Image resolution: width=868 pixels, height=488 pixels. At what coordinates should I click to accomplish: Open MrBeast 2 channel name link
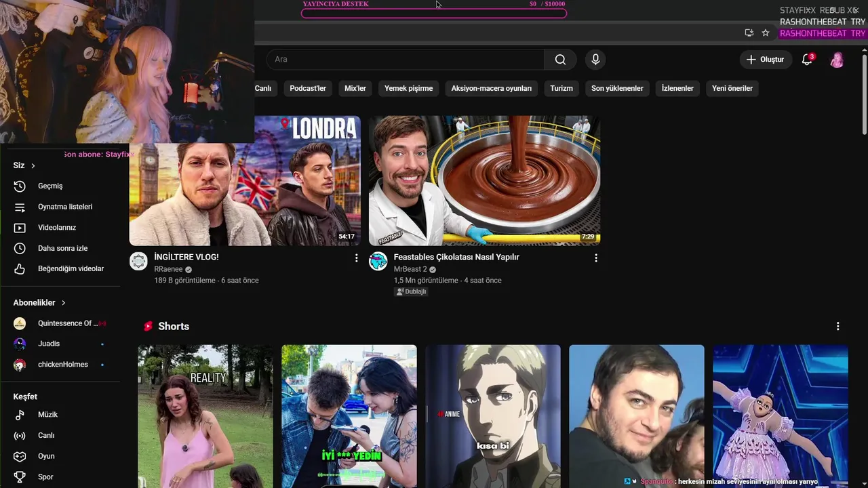pos(411,269)
